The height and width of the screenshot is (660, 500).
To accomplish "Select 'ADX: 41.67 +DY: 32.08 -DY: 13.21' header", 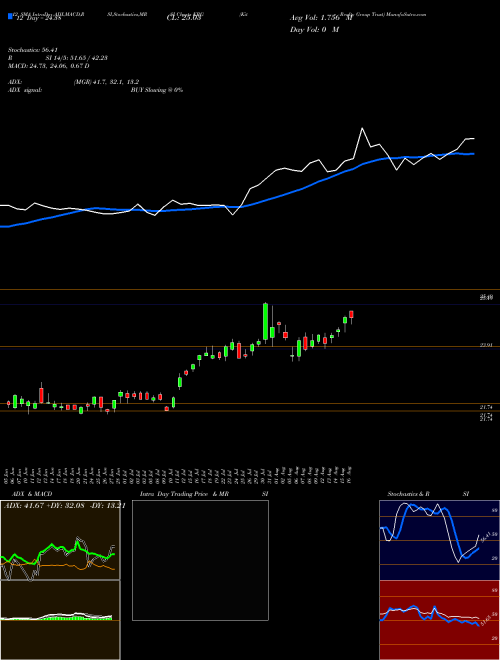I will [64, 506].
